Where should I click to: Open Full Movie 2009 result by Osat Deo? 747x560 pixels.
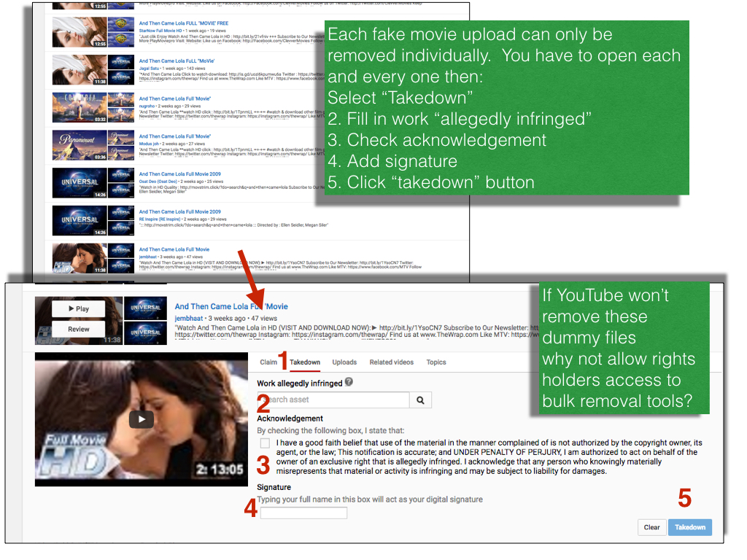point(179,174)
